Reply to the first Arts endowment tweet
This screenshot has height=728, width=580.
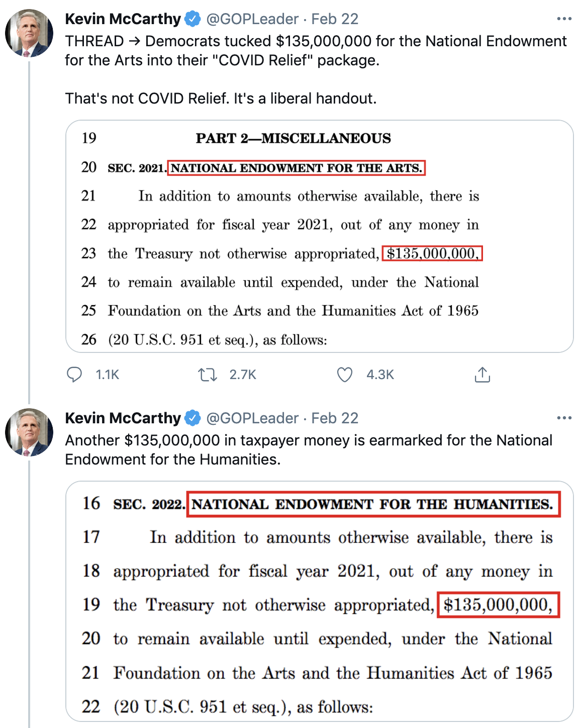pos(74,375)
